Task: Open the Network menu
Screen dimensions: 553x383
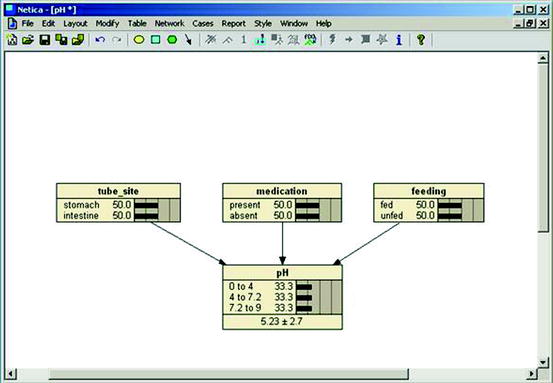Action: (x=169, y=24)
